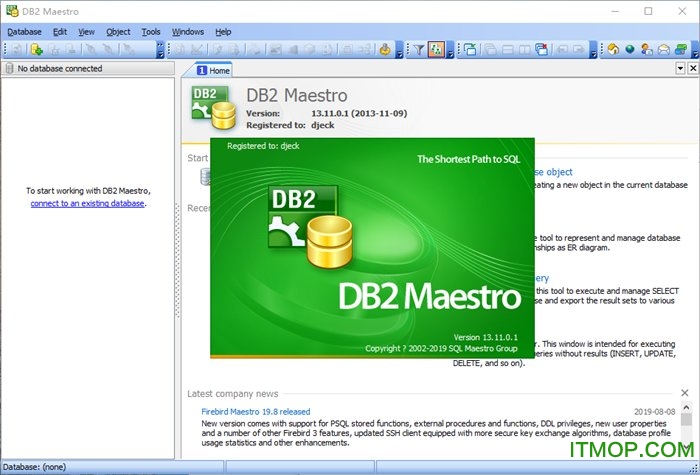
Task: Click 'Latest company news' heading
Action: (233, 394)
